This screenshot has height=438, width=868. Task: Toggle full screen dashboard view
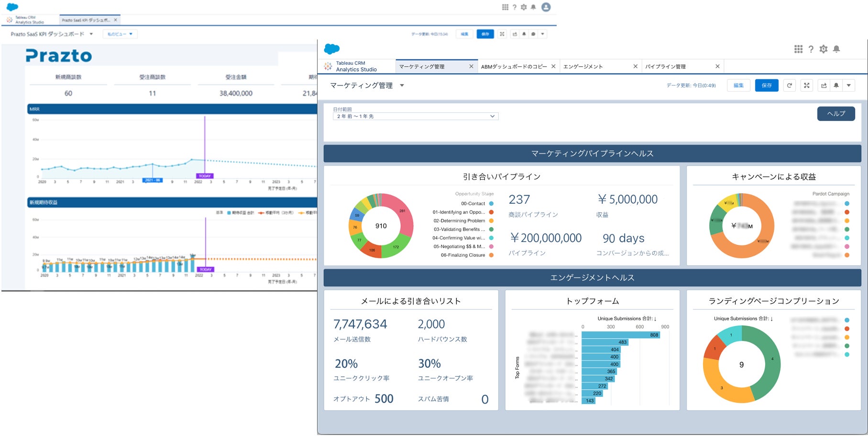tap(807, 86)
